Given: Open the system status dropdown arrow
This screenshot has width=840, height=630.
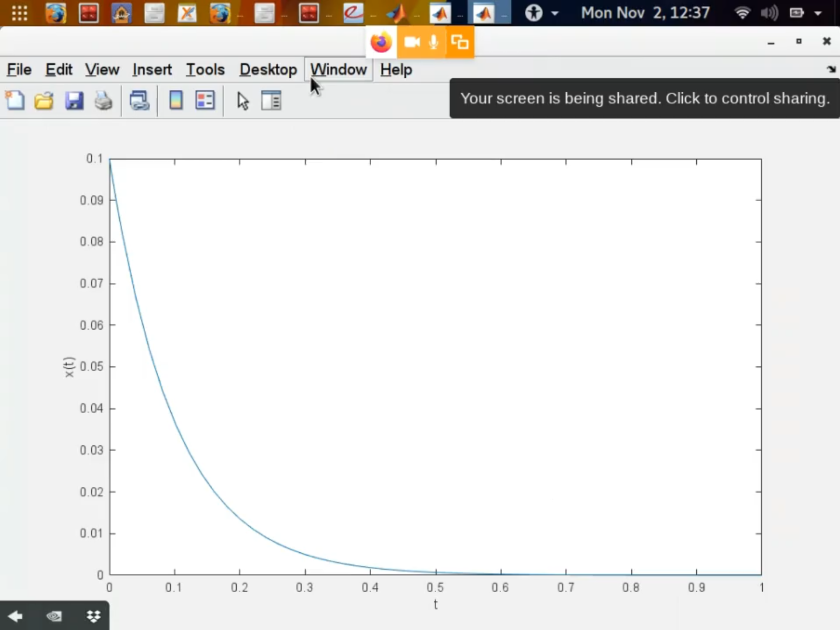Looking at the screenshot, I should 818,13.
